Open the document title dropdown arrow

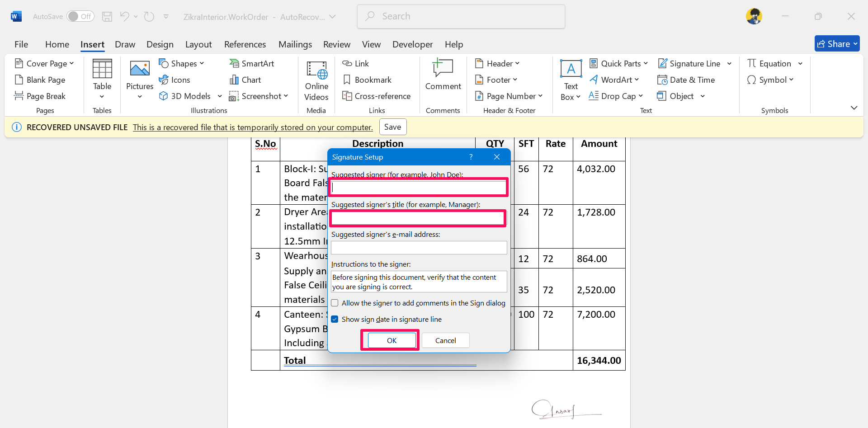tap(332, 17)
